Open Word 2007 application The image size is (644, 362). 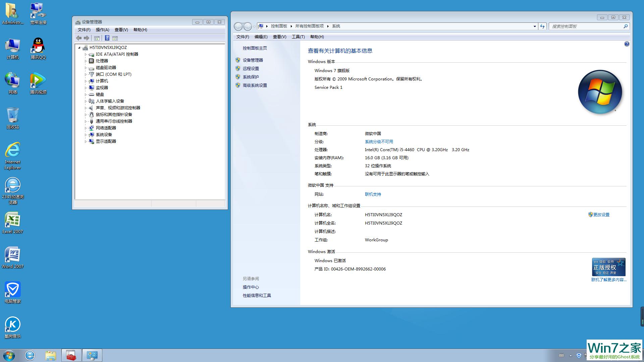point(12,257)
